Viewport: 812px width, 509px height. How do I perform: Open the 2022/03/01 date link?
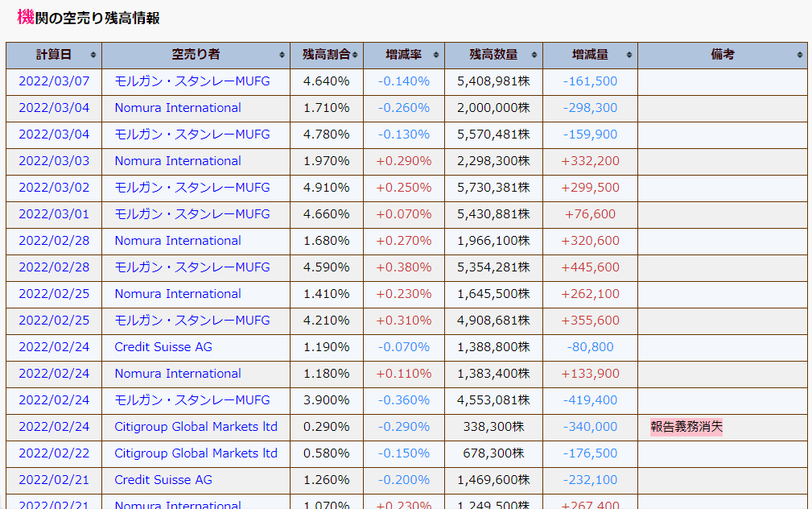pos(54,214)
